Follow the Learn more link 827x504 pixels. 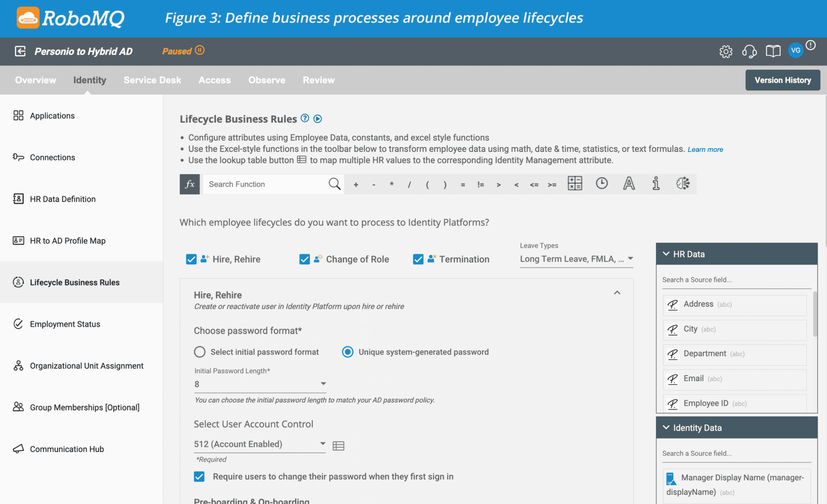click(x=705, y=149)
